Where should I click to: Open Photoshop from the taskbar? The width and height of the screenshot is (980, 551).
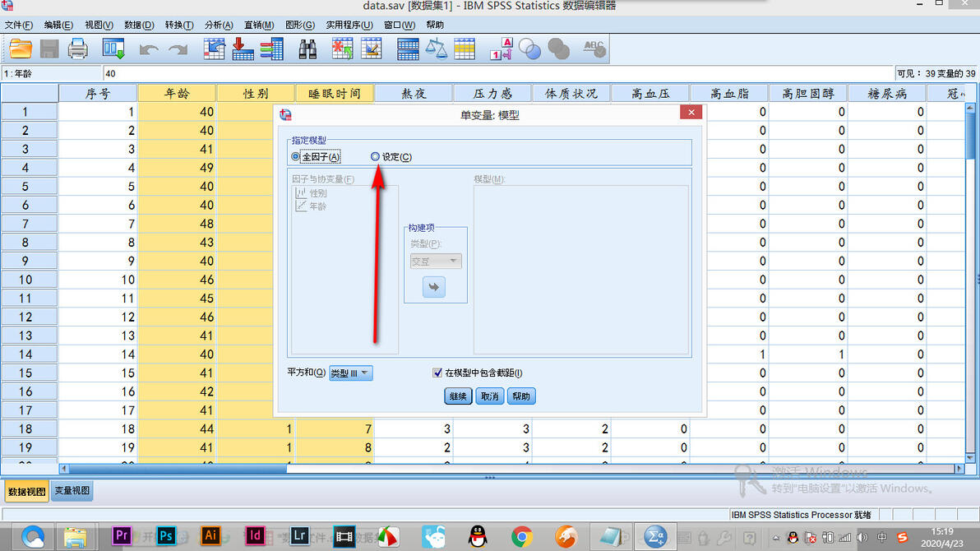165,536
